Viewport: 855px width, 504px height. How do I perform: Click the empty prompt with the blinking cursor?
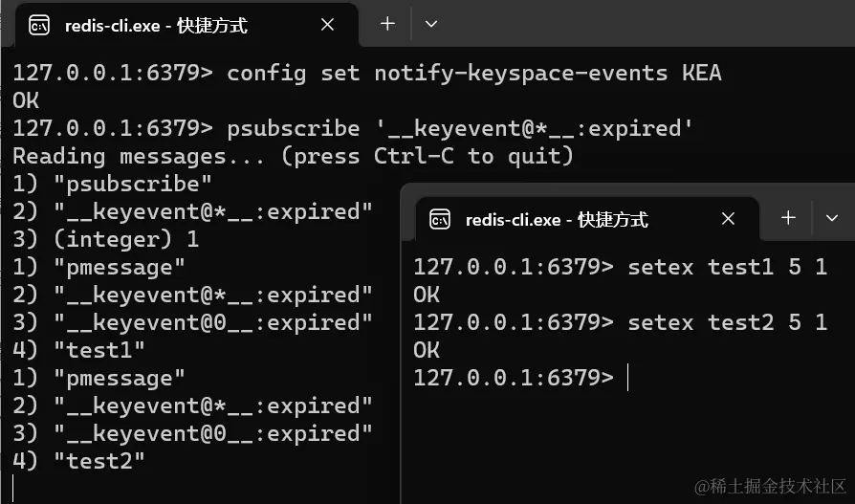point(627,379)
